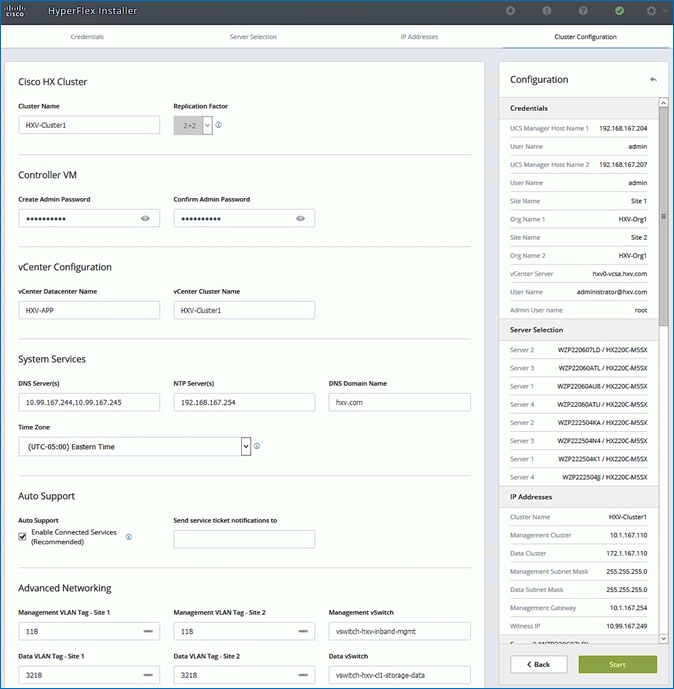Click the Configuration panel scrollbar thumb

pos(663,216)
